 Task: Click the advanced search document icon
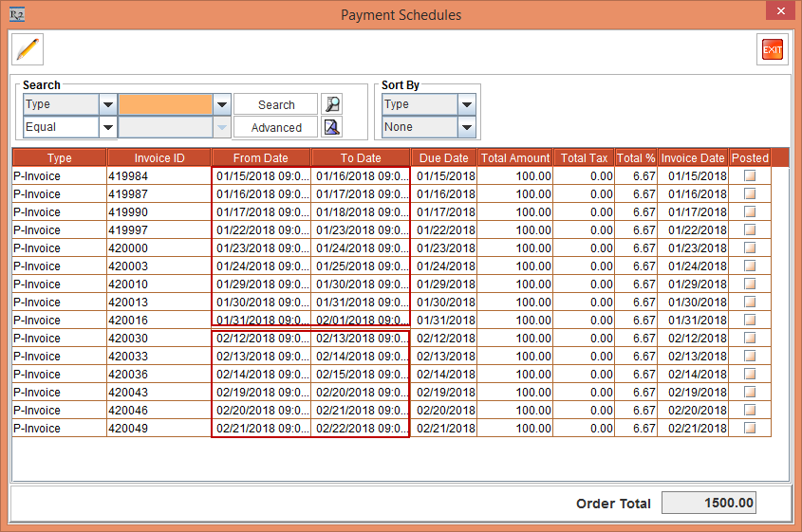point(331,127)
